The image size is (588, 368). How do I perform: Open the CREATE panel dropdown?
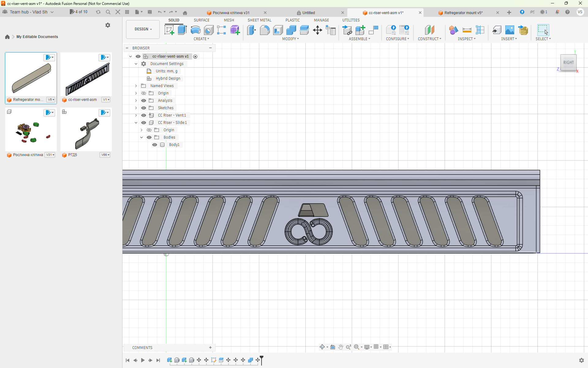point(201,39)
